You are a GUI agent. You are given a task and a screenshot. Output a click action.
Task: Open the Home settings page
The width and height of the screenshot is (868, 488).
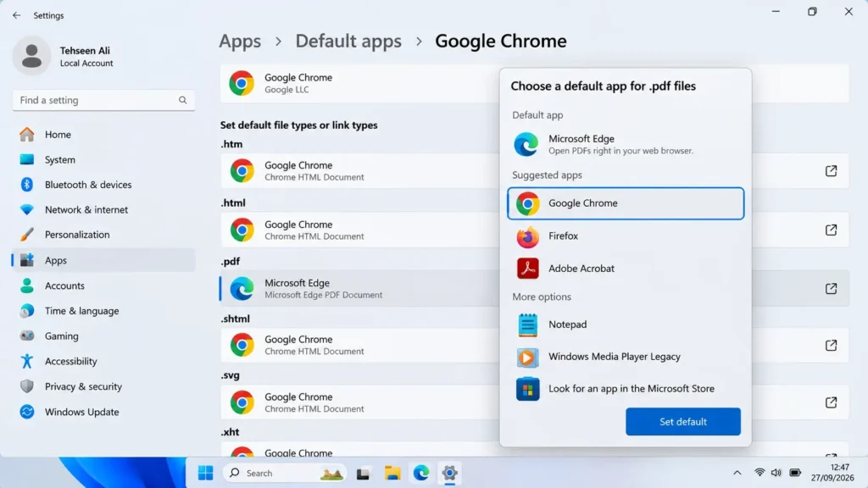[x=103, y=135]
